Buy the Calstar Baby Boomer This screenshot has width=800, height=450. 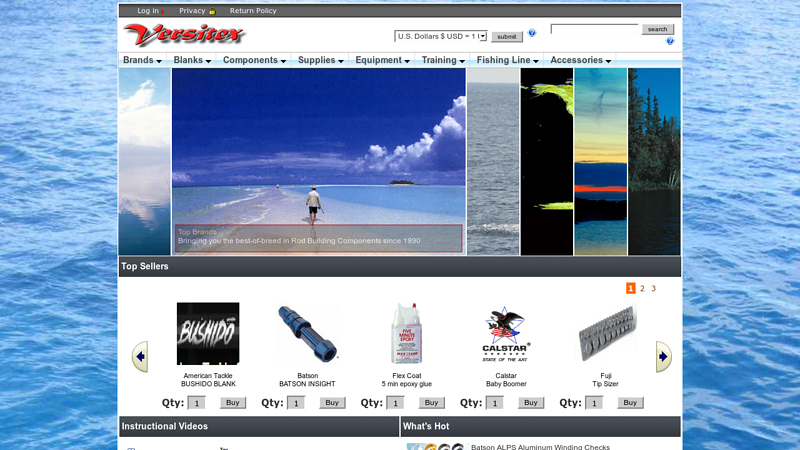pyautogui.click(x=531, y=403)
